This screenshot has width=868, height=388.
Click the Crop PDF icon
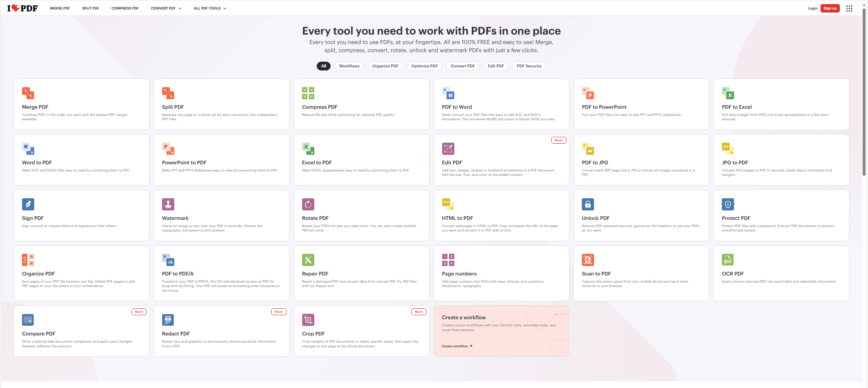pos(308,320)
